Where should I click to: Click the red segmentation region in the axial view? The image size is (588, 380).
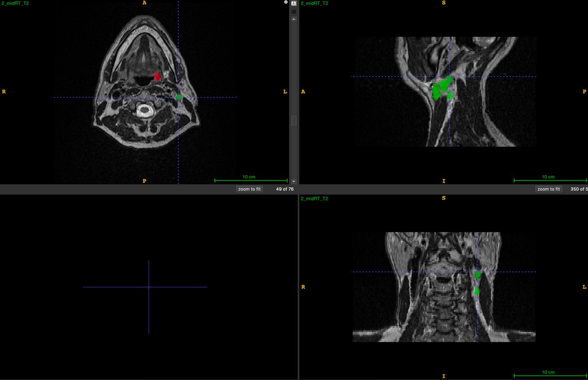(x=157, y=76)
